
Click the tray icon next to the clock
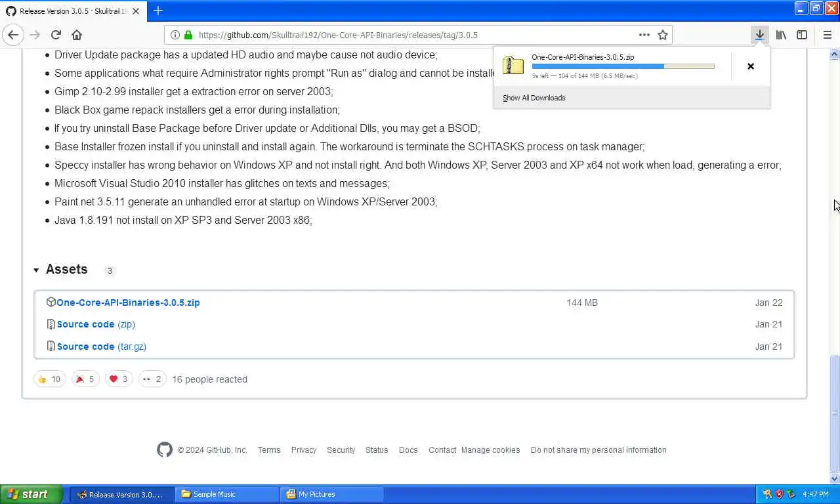791,494
